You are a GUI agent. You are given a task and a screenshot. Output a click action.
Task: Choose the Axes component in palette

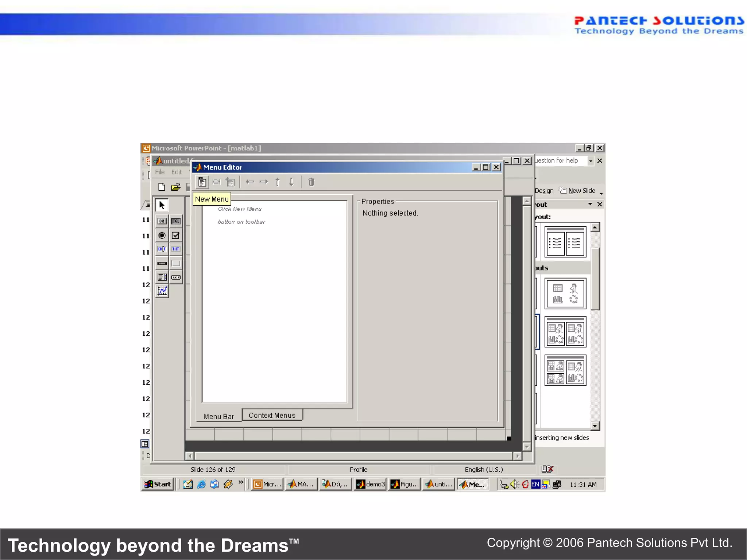pyautogui.click(x=162, y=291)
